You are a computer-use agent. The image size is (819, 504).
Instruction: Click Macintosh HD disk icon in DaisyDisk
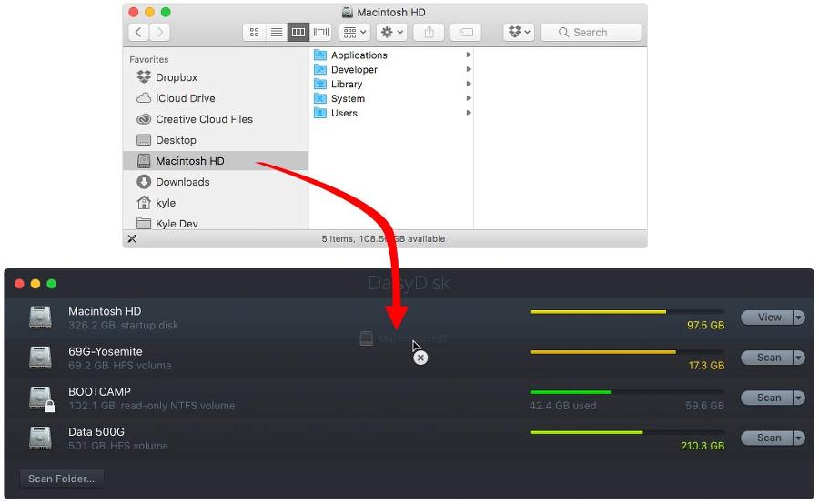point(40,318)
